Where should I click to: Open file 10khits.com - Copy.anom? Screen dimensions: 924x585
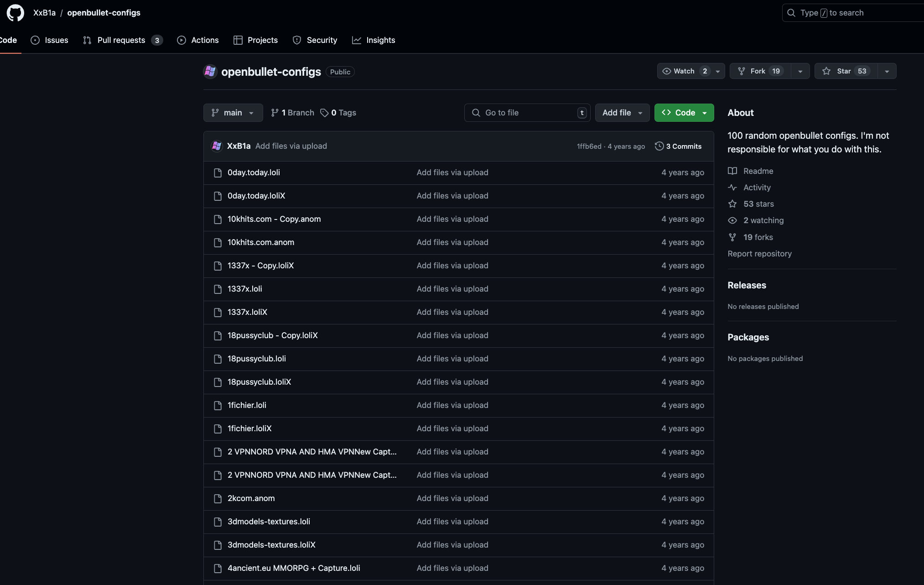click(x=274, y=219)
